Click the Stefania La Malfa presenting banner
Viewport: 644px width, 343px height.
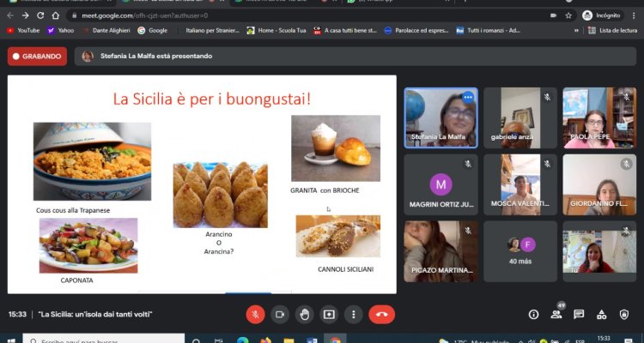(355, 57)
